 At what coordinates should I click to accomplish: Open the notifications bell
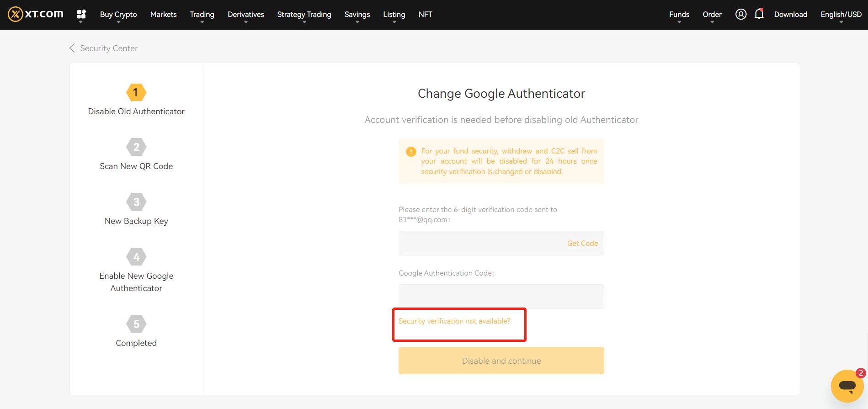pos(759,14)
